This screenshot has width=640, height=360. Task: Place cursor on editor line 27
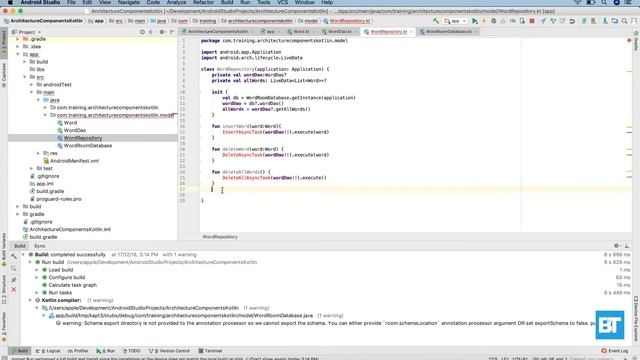pyautogui.click(x=416, y=189)
